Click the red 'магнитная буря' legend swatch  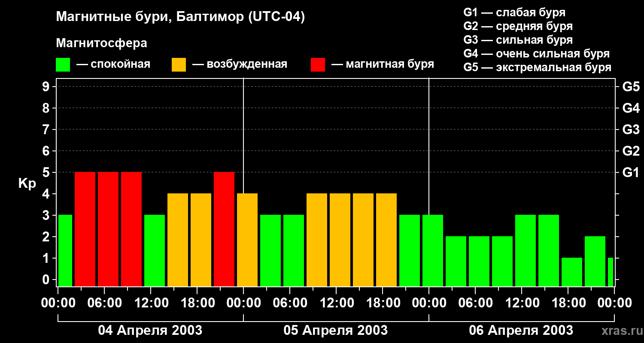pyautogui.click(x=318, y=65)
